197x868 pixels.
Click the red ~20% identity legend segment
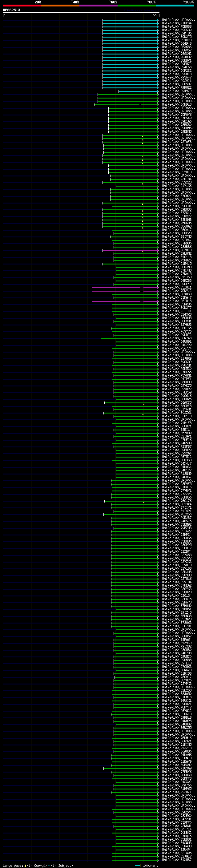coord(22,6)
